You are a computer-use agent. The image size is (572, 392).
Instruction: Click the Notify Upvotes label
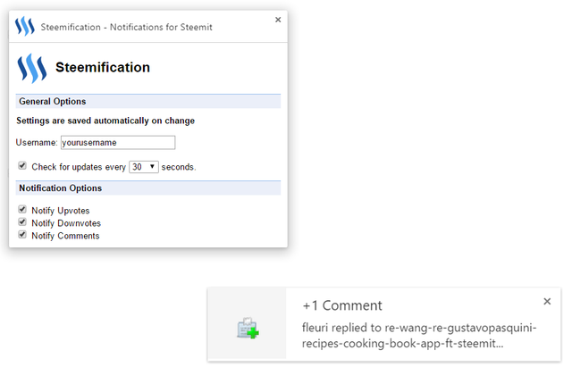(61, 211)
